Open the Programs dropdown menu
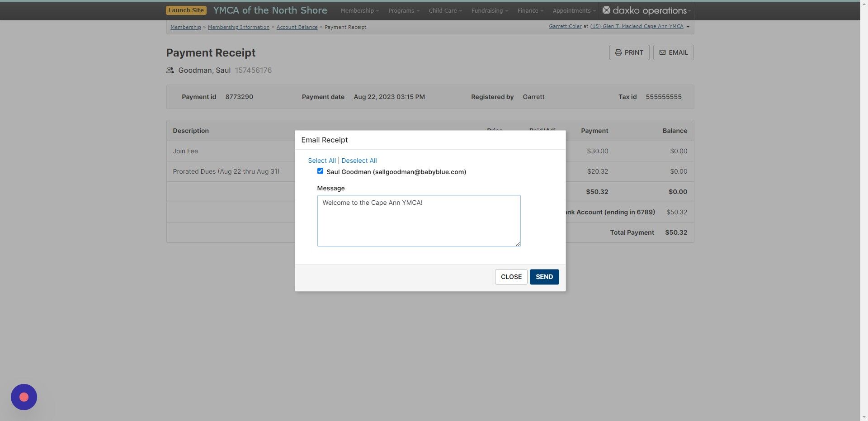 pyautogui.click(x=404, y=10)
